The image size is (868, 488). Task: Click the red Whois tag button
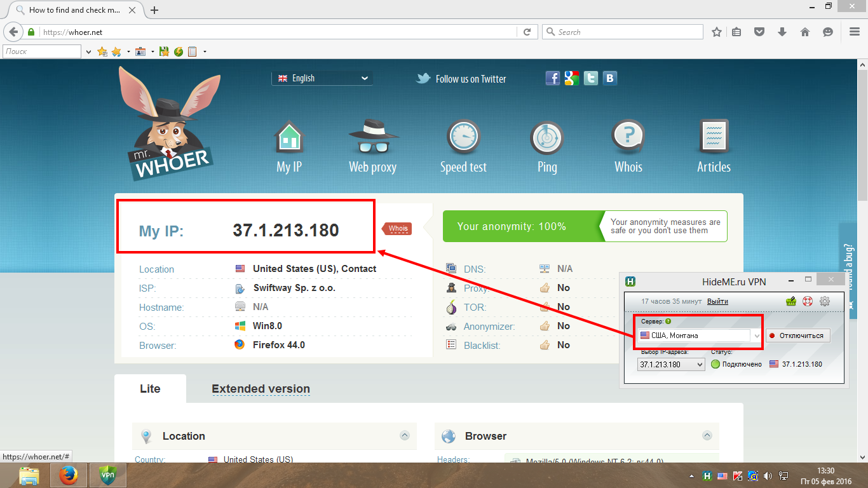click(397, 229)
